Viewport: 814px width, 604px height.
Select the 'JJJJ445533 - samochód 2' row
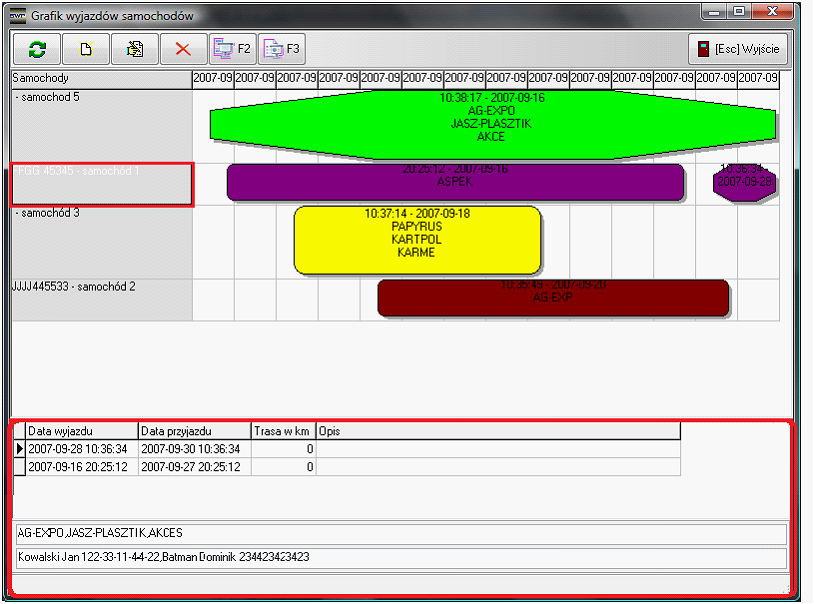(x=100, y=298)
